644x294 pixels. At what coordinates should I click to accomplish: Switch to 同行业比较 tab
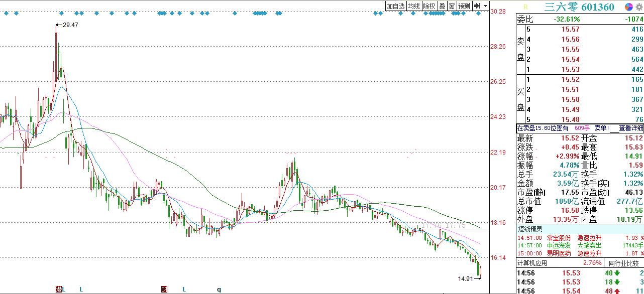(623, 263)
